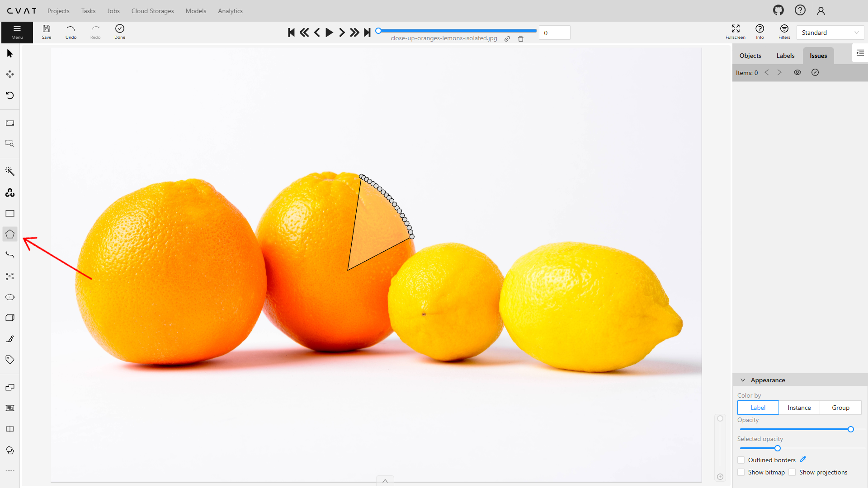Open outlined borders color picker
Viewport: 868px width, 488px height.
803,460
